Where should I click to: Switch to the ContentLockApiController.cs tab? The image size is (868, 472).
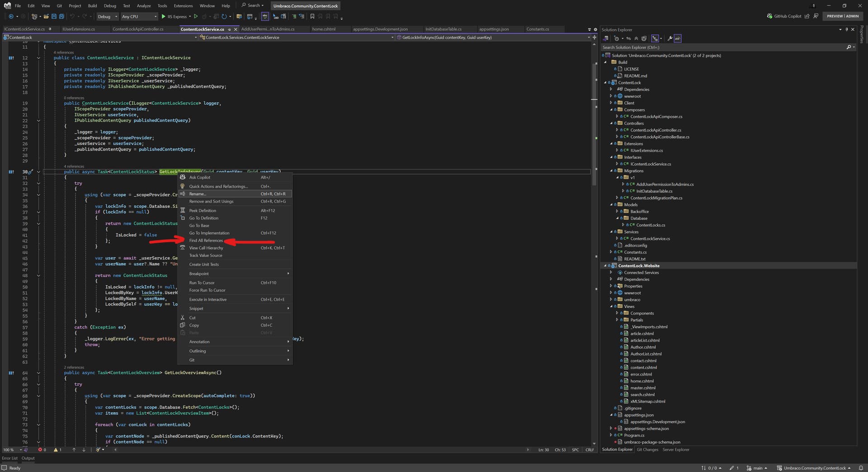tap(138, 29)
